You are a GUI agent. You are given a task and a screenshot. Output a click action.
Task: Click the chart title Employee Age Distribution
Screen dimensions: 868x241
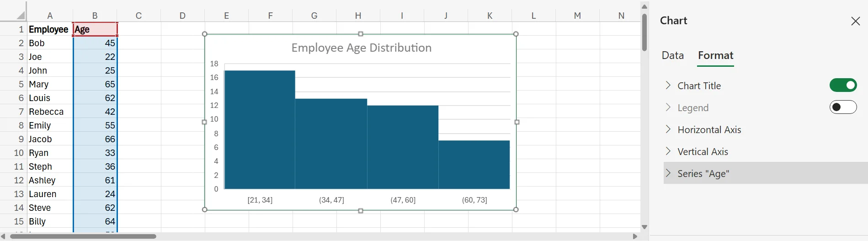361,48
